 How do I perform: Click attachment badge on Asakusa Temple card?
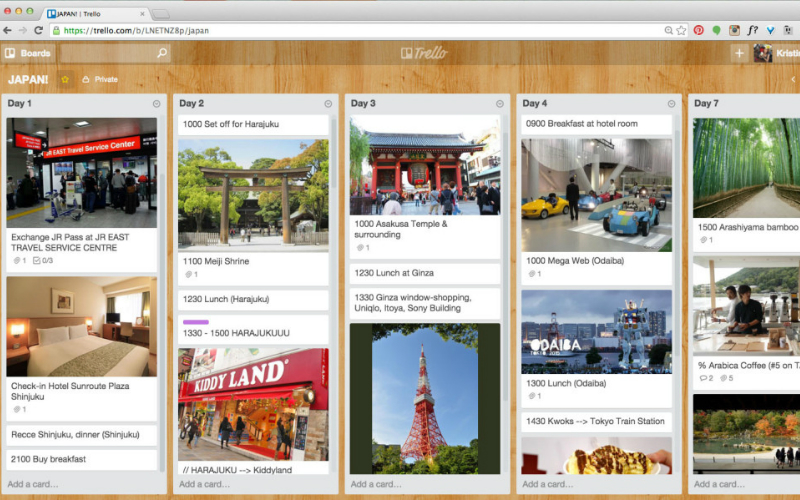[x=363, y=248]
